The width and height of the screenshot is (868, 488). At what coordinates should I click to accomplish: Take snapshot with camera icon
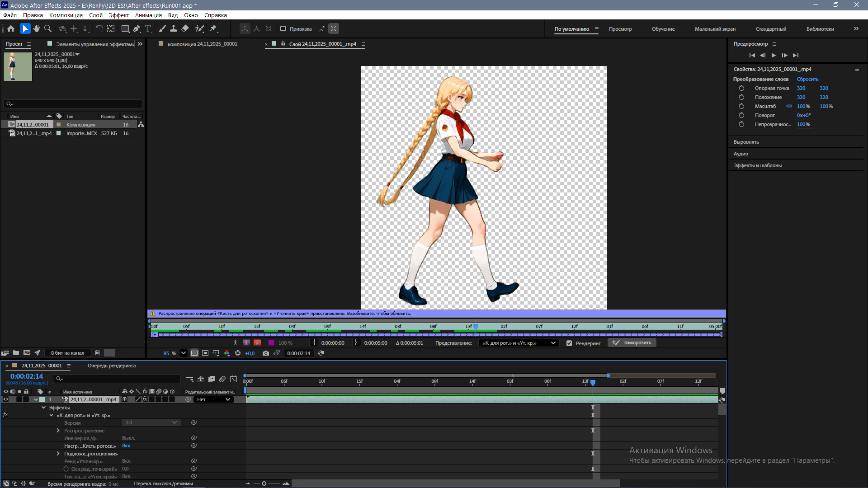pos(266,353)
